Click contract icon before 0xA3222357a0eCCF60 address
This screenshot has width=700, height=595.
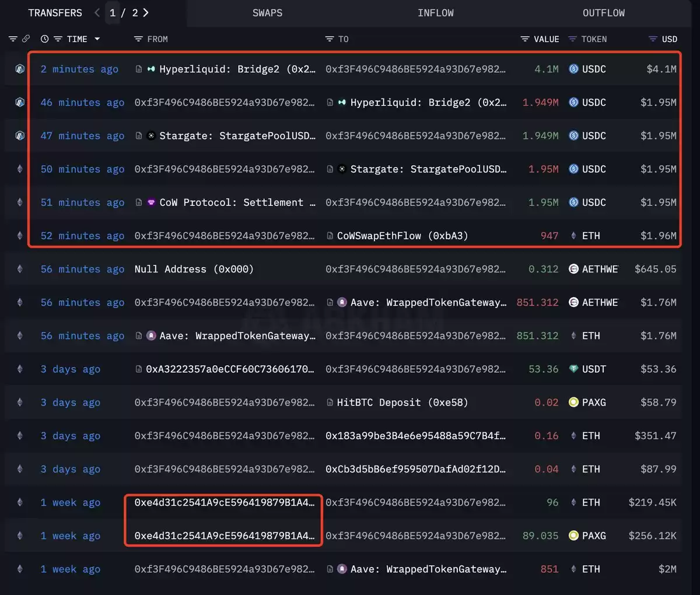pos(139,369)
